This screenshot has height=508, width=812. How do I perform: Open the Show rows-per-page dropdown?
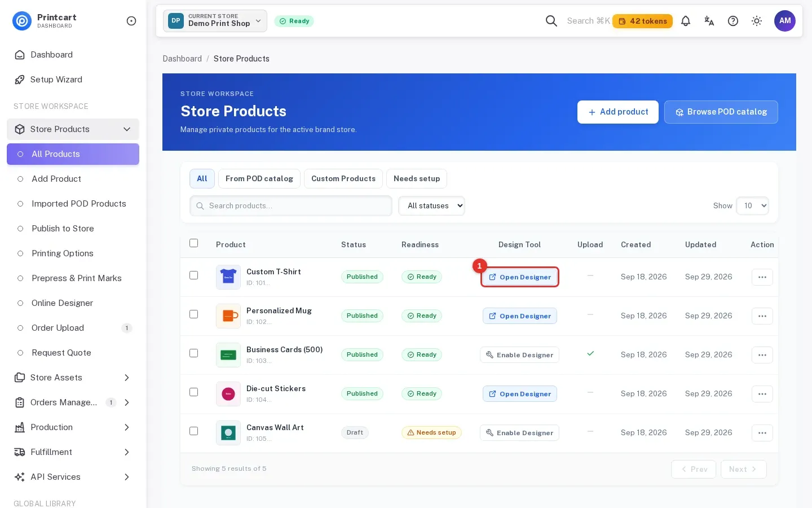752,206
